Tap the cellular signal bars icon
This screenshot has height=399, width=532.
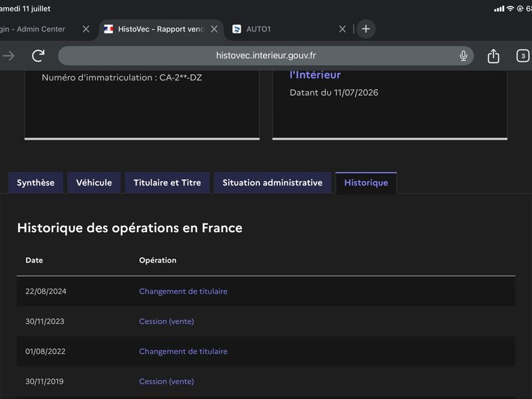coord(499,9)
